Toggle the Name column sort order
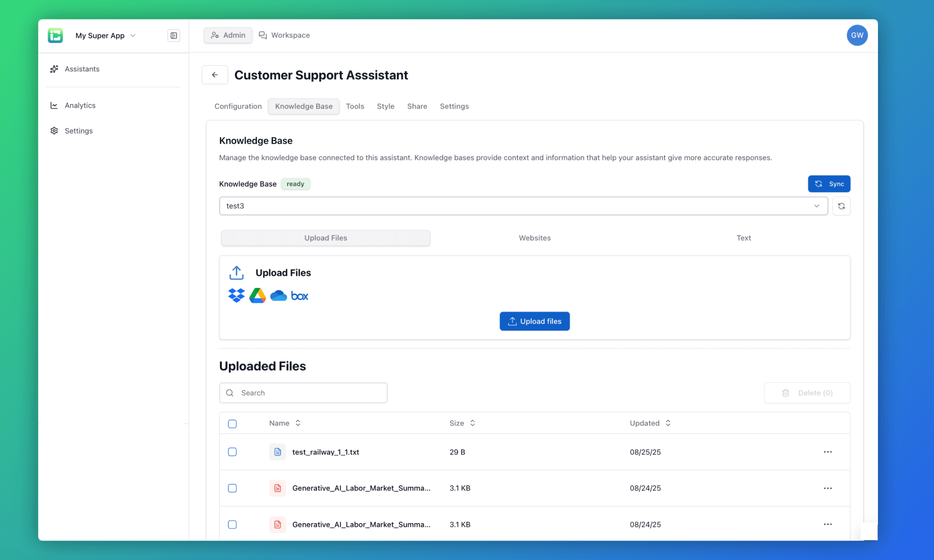This screenshot has height=560, width=934. pos(297,423)
